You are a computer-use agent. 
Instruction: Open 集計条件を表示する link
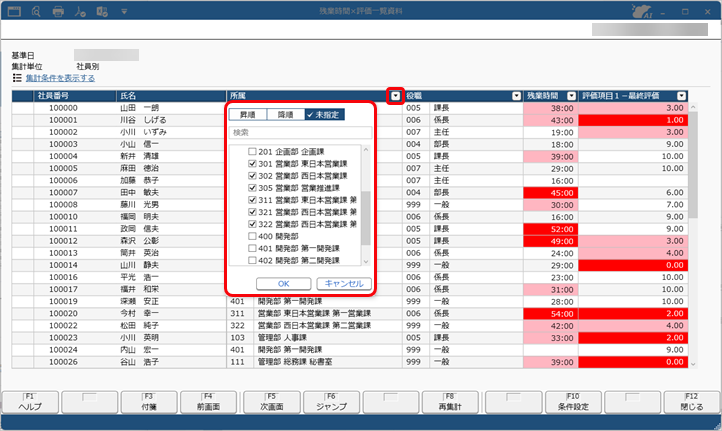coord(60,78)
